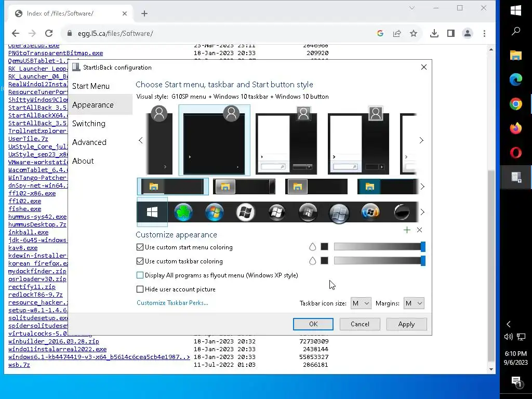Uncheck Use custom taskbar coloring
Image resolution: width=532 pixels, height=399 pixels.
(x=140, y=261)
